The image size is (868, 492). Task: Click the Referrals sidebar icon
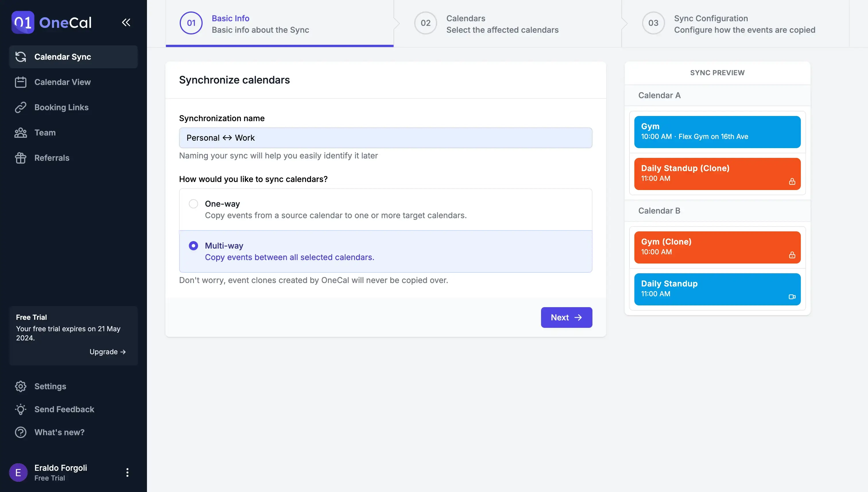pos(20,158)
